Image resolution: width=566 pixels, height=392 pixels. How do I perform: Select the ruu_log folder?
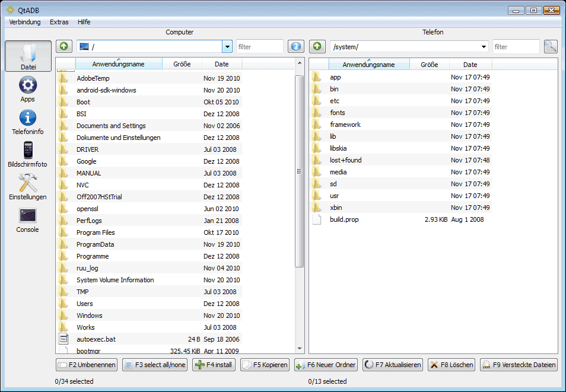click(150, 268)
